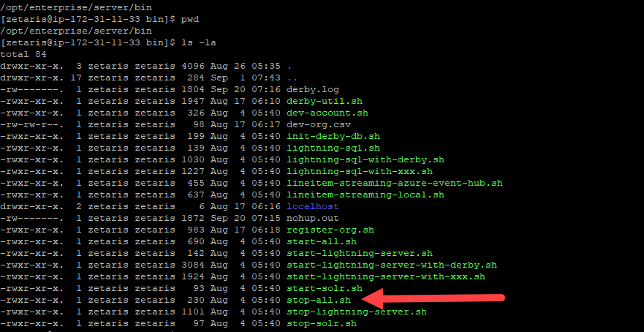
Task: Click start-lightning-server-with-derby.sh file name
Action: pos(392,265)
